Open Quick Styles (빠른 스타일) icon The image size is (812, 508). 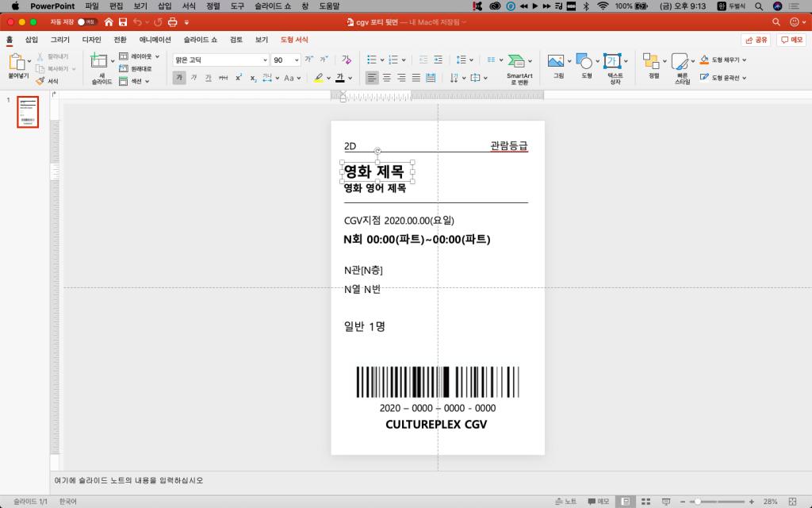click(x=680, y=61)
